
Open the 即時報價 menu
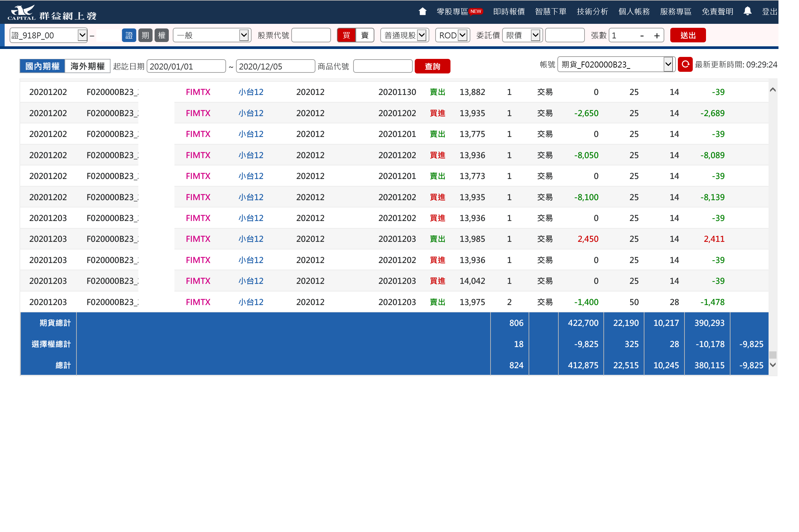click(509, 12)
